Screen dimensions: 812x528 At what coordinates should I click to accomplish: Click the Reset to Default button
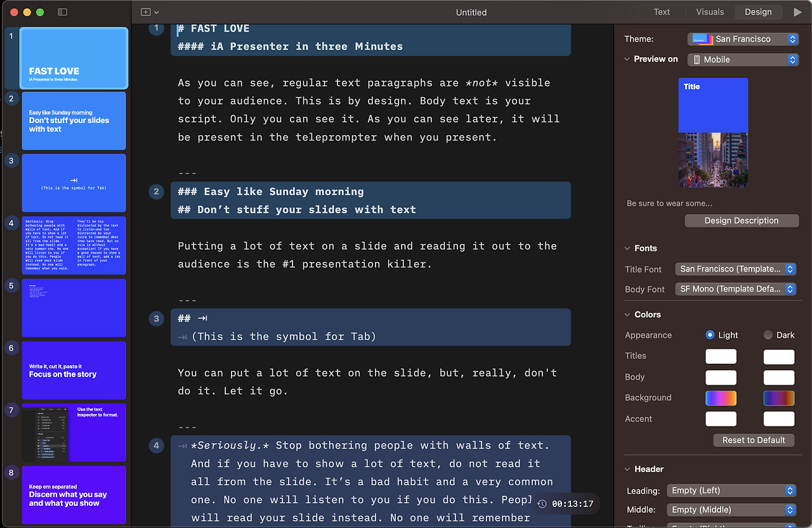coord(754,440)
